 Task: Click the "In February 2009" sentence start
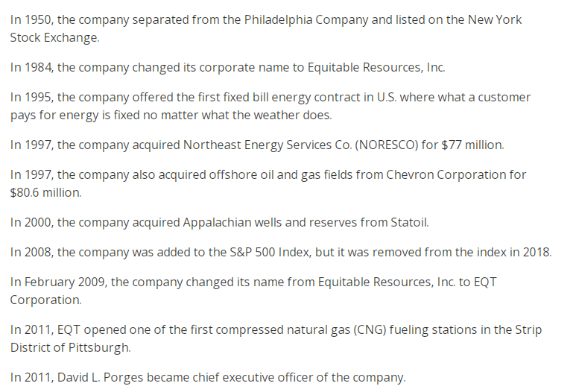click(x=53, y=282)
